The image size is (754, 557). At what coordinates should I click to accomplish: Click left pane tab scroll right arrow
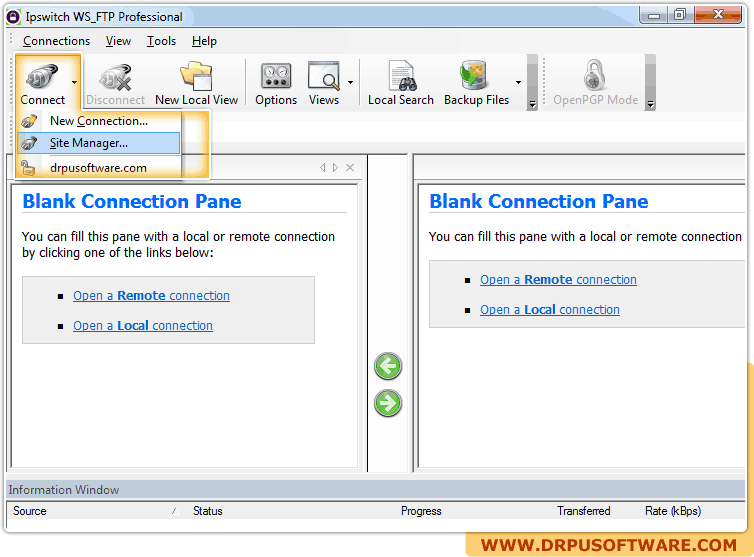(x=335, y=167)
